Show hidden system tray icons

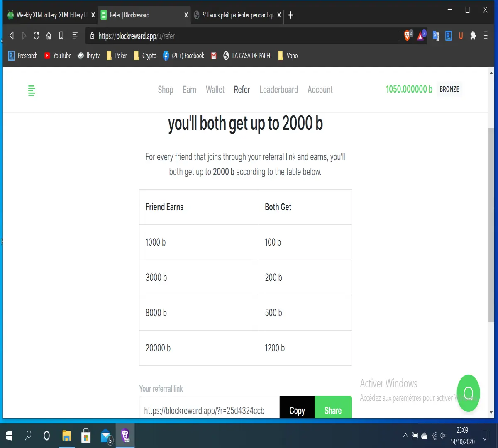405,436
